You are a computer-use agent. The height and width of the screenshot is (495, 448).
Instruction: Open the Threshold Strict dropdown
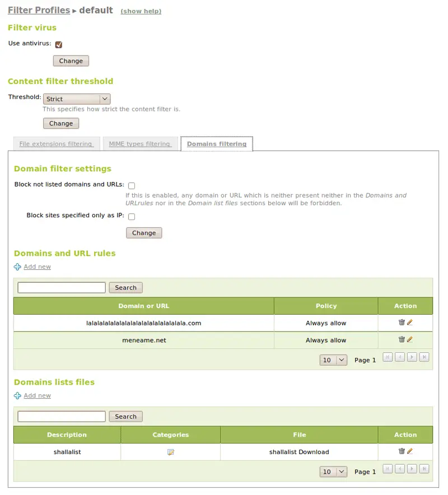(77, 99)
